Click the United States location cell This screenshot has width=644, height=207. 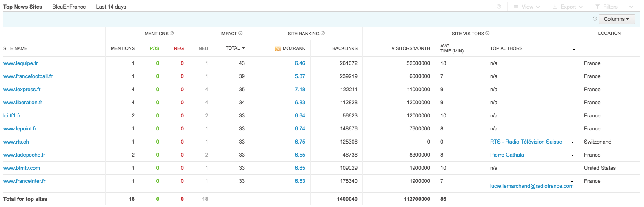click(600, 168)
